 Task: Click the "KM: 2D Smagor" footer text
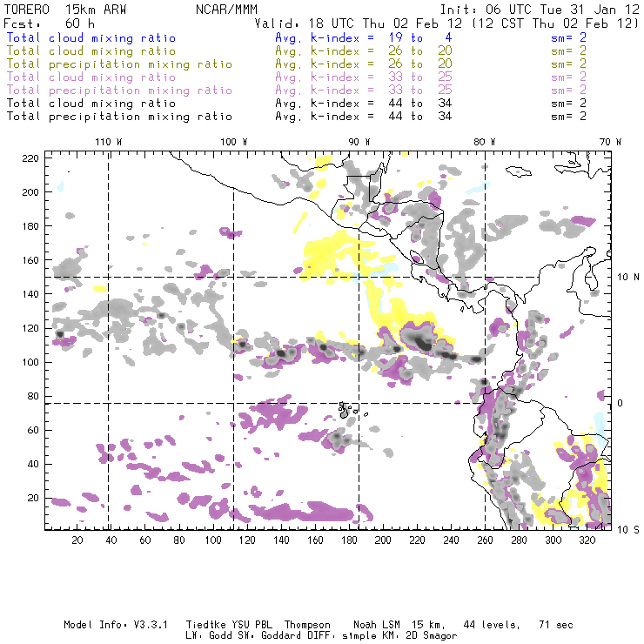[419, 636]
